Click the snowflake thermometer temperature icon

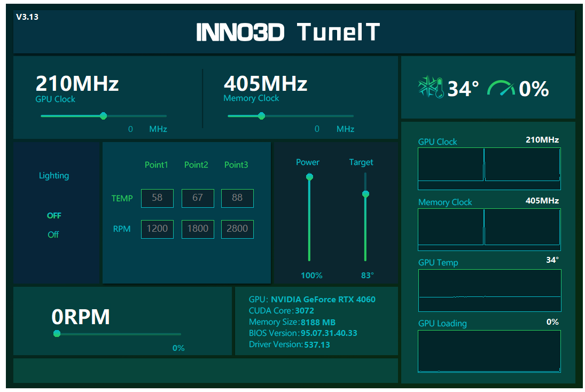click(x=431, y=87)
